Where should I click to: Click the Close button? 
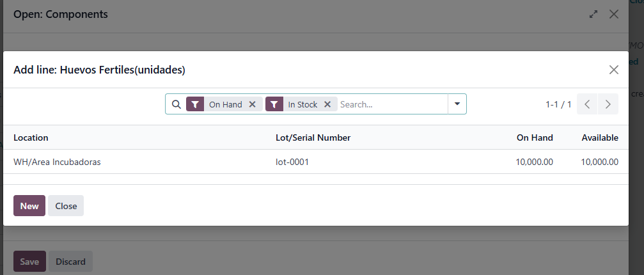[x=66, y=206]
